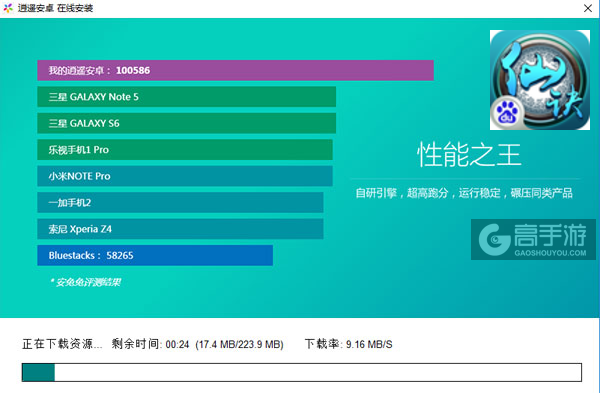Select the 一加手机2 bar
The width and height of the screenshot is (600, 393).
tap(180, 202)
